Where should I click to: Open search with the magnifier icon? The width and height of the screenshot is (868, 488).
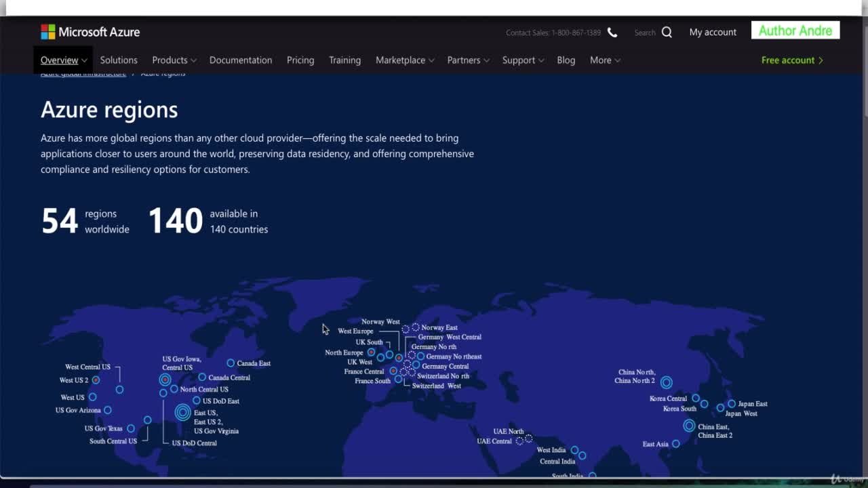point(667,32)
